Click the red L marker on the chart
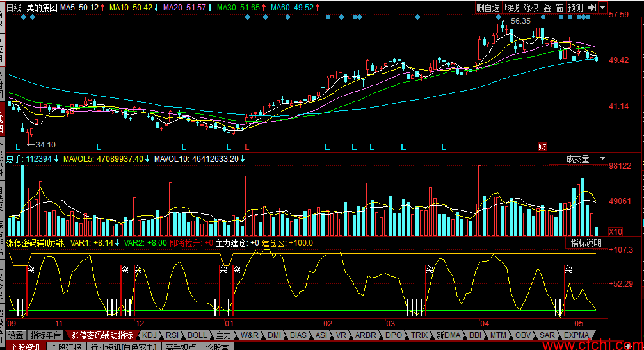 point(247,147)
